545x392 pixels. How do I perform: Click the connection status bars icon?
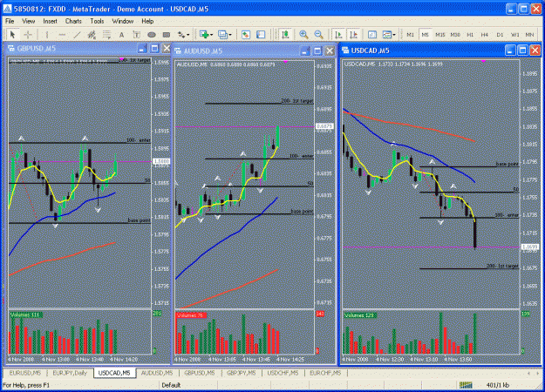(x=466, y=385)
